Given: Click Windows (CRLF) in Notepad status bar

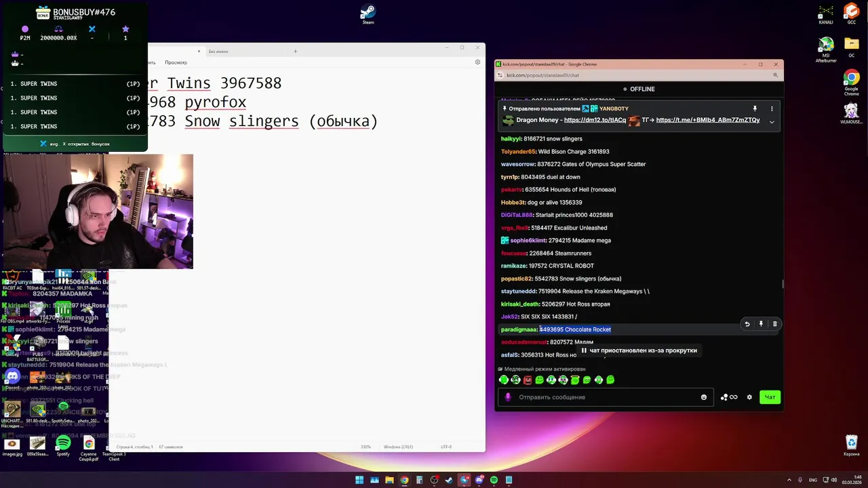Looking at the screenshot, I should [398, 447].
